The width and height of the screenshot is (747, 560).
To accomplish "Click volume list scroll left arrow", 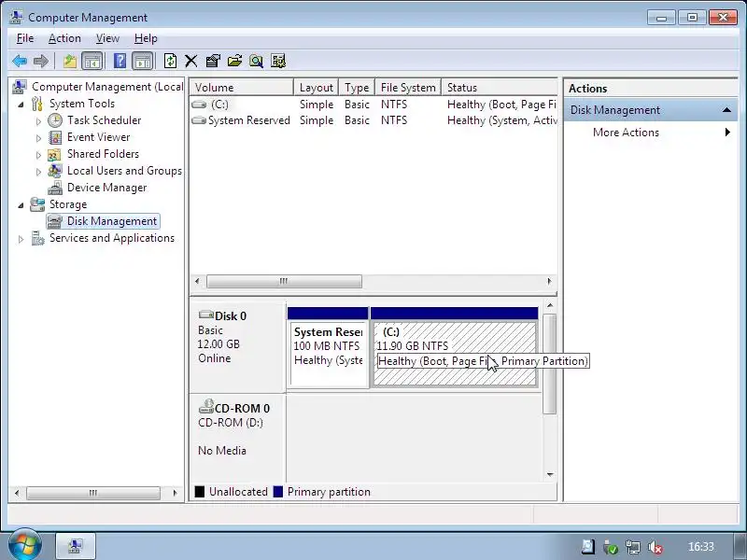I will tap(197, 282).
